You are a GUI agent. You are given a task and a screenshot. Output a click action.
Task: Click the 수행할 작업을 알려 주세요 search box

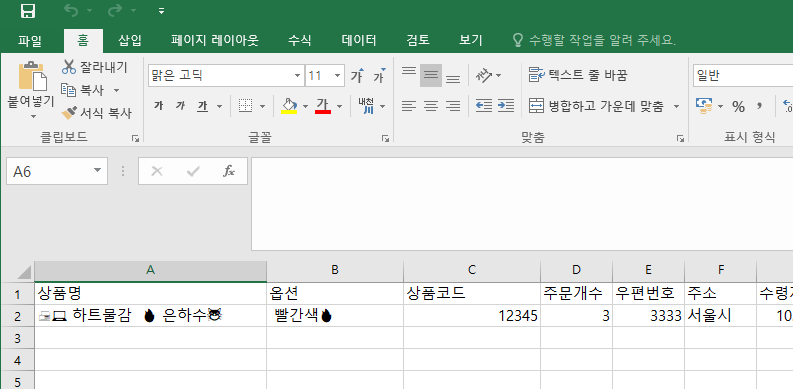point(595,40)
